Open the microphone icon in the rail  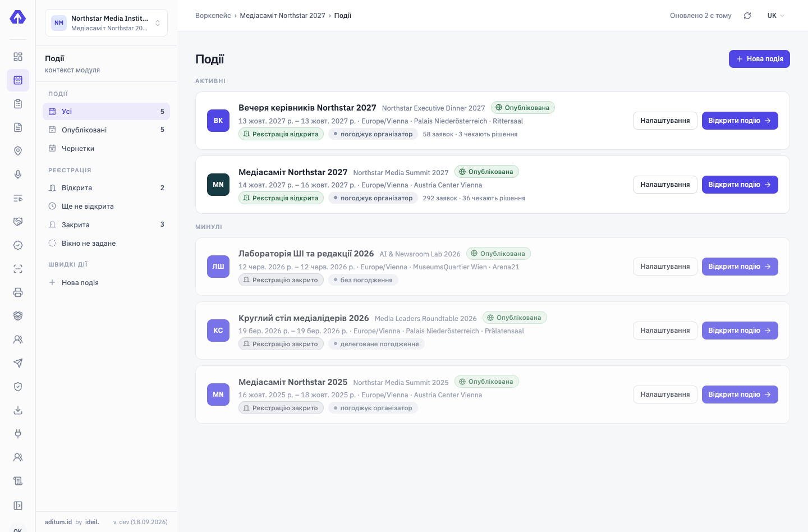18,175
